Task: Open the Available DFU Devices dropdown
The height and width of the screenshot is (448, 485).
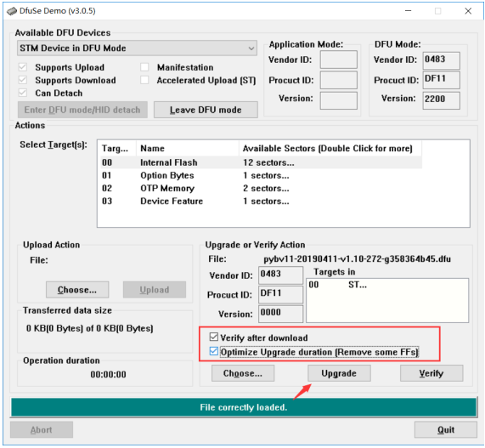Action: (x=137, y=48)
